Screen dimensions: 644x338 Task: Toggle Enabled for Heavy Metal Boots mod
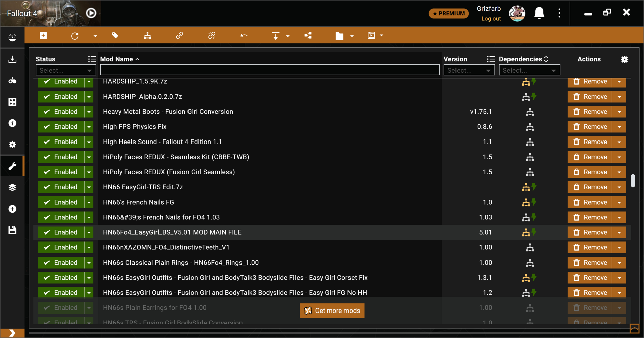click(61, 112)
